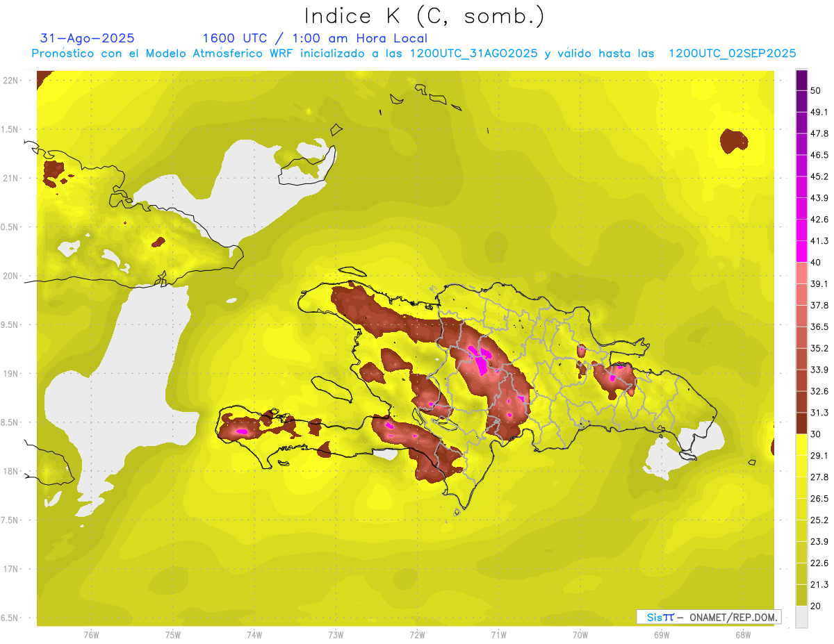Click the '70W' longitude label
This screenshot has width=834, height=644.
point(580,635)
